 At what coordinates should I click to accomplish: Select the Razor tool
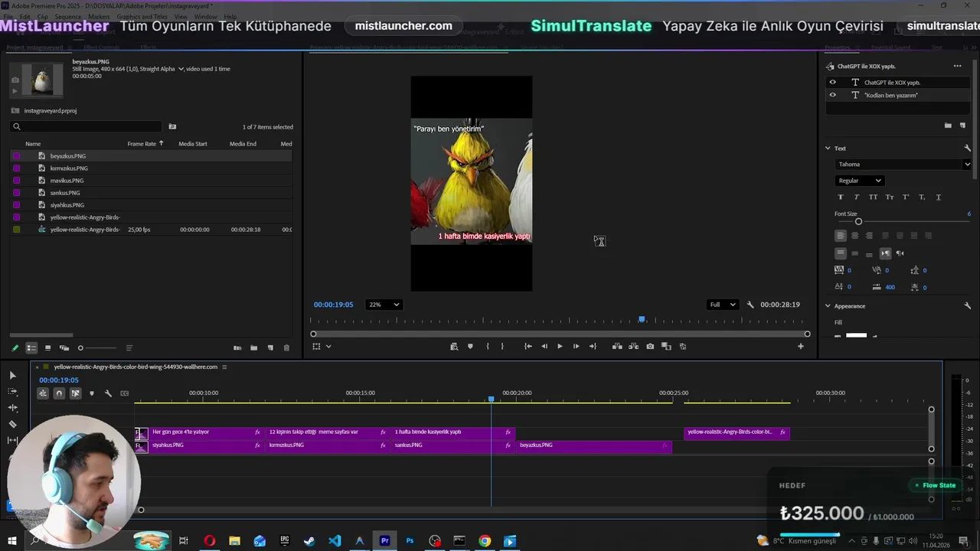[x=12, y=424]
